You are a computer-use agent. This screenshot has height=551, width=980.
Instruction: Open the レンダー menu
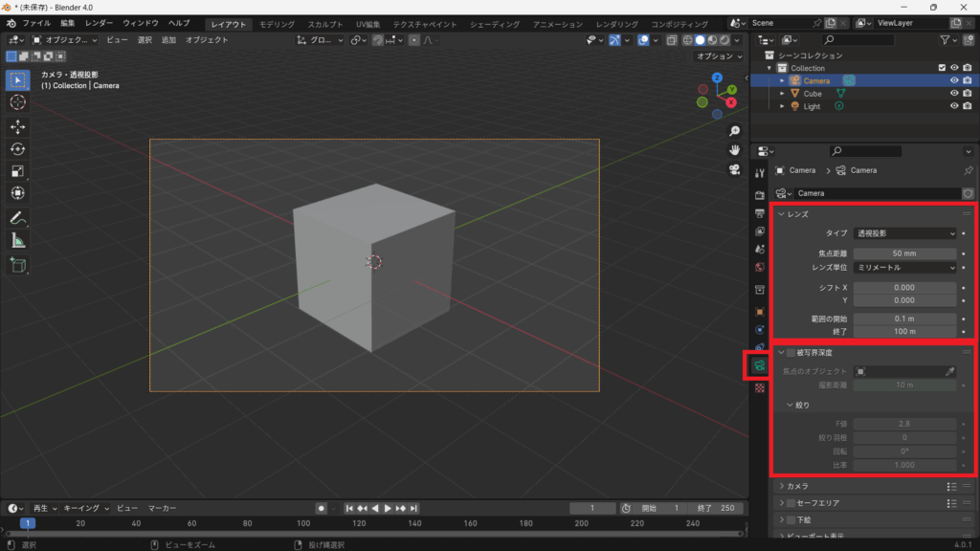pos(99,23)
